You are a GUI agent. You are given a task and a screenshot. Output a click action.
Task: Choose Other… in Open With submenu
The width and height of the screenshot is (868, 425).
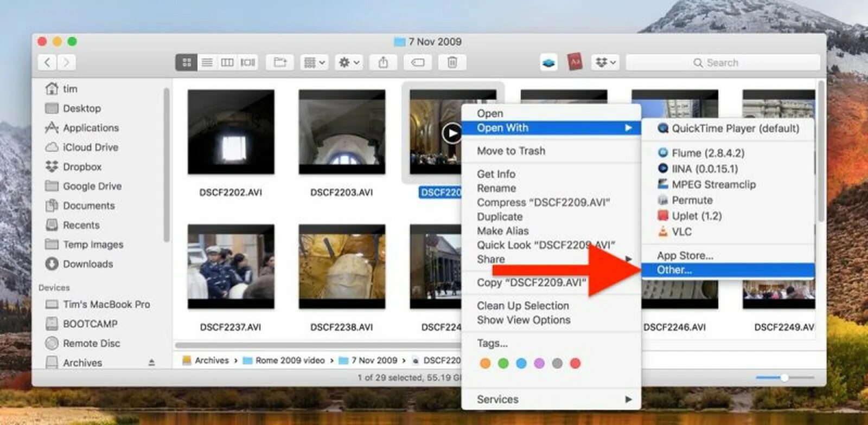click(727, 270)
